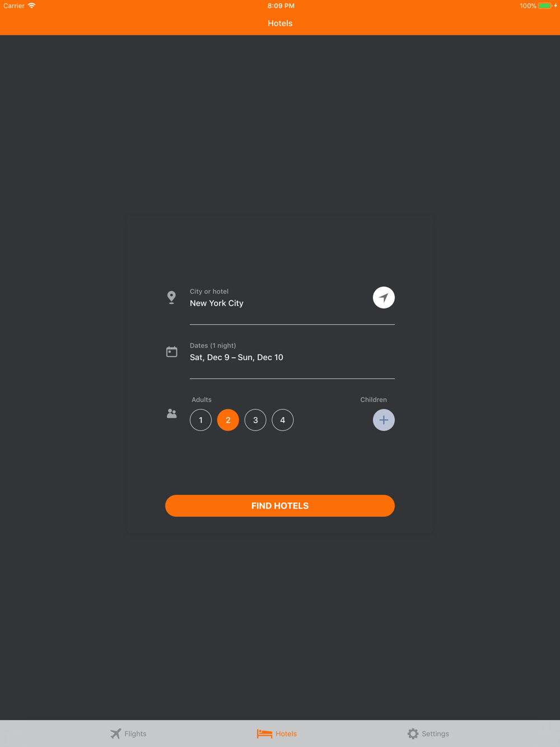Tap the current location arrow icon

[384, 297]
